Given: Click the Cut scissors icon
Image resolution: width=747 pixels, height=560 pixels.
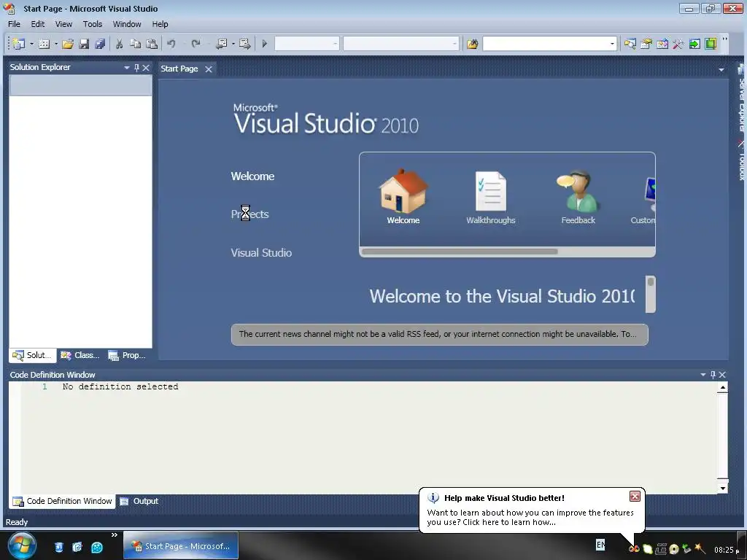Looking at the screenshot, I should tap(119, 44).
